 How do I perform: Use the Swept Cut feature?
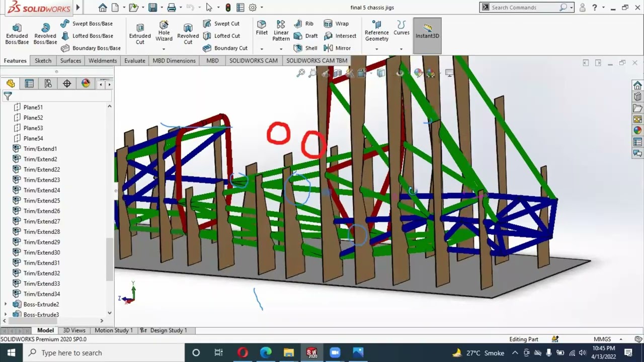click(x=221, y=24)
